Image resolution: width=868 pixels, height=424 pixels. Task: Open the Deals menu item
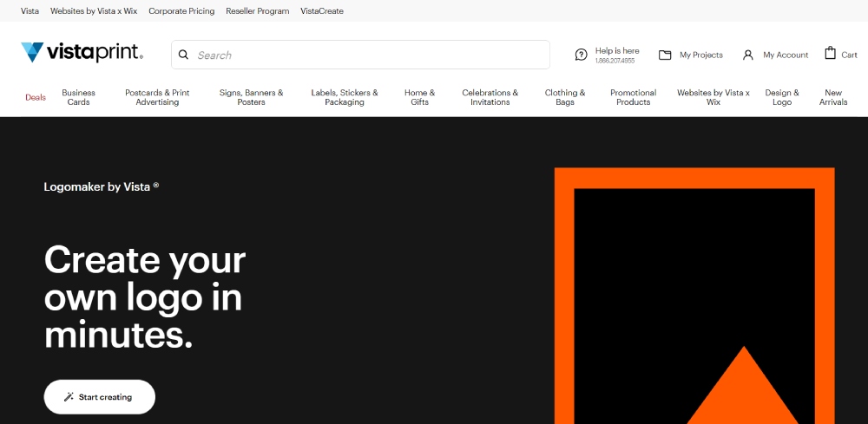tap(36, 97)
